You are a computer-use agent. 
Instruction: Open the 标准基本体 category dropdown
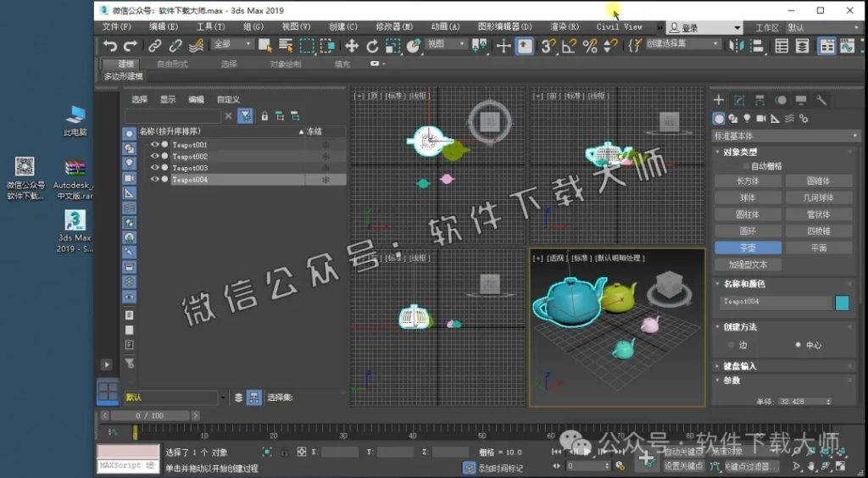click(x=786, y=136)
